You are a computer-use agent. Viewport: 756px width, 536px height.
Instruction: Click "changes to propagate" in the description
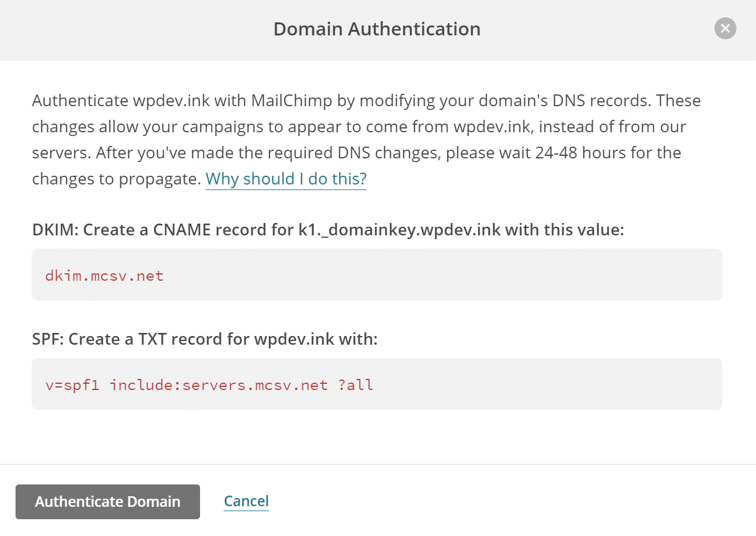click(x=116, y=179)
